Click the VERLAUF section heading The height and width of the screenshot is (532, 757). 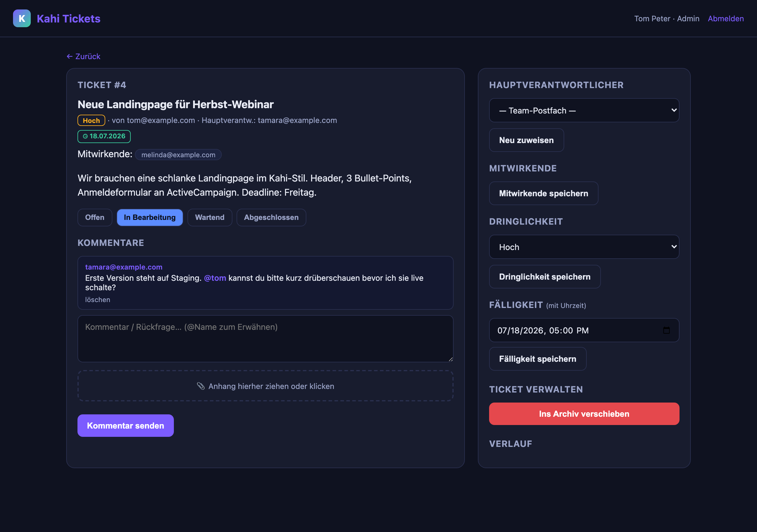pyautogui.click(x=510, y=444)
